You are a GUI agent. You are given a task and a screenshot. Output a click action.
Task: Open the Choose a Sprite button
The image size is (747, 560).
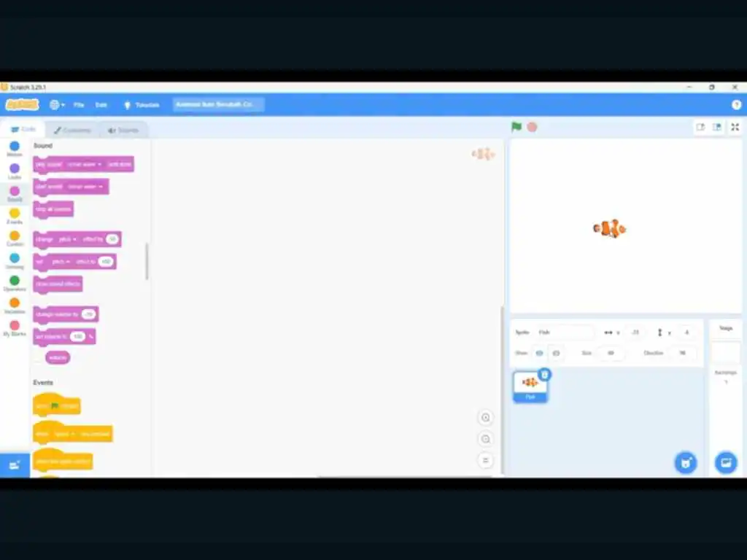click(686, 462)
